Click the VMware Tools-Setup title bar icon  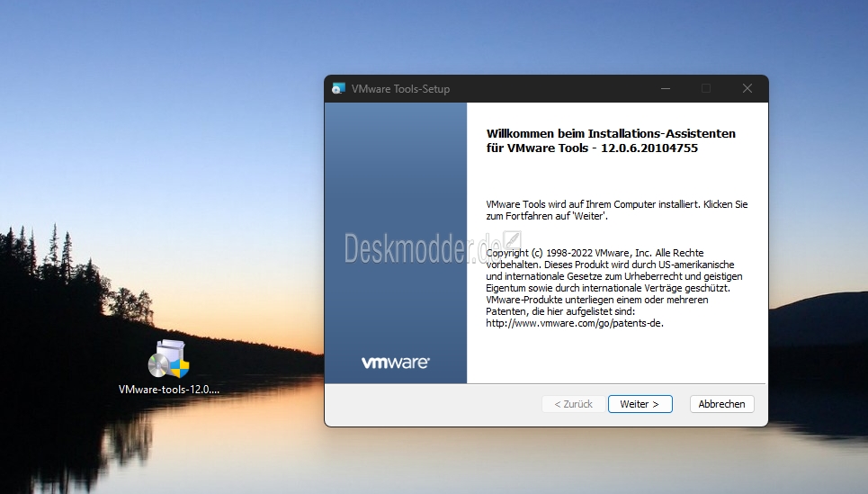tap(338, 88)
